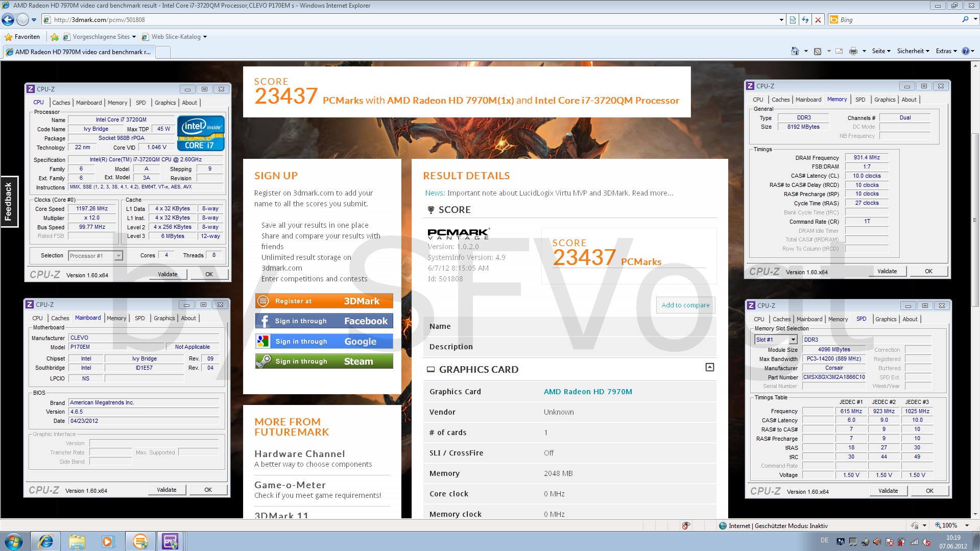Collapse the Graphics Card section arrow
Viewport: 980px width, 551px height.
coord(709,367)
